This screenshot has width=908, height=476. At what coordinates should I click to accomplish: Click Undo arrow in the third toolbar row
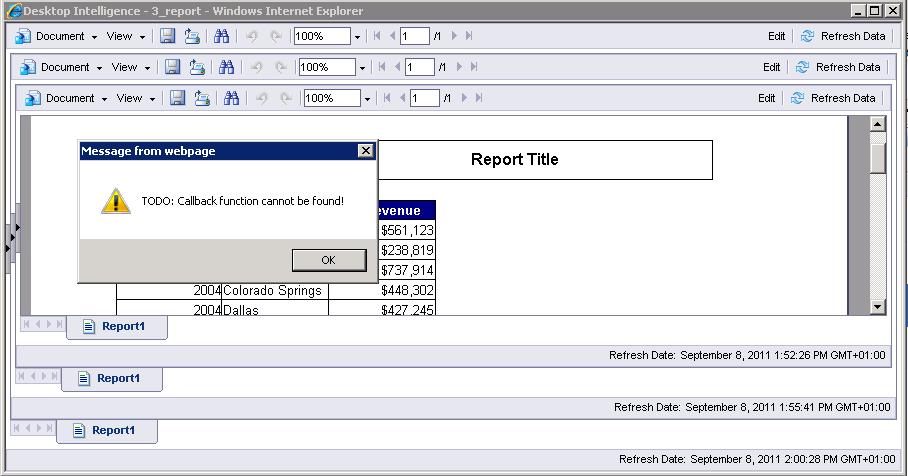[x=262, y=98]
